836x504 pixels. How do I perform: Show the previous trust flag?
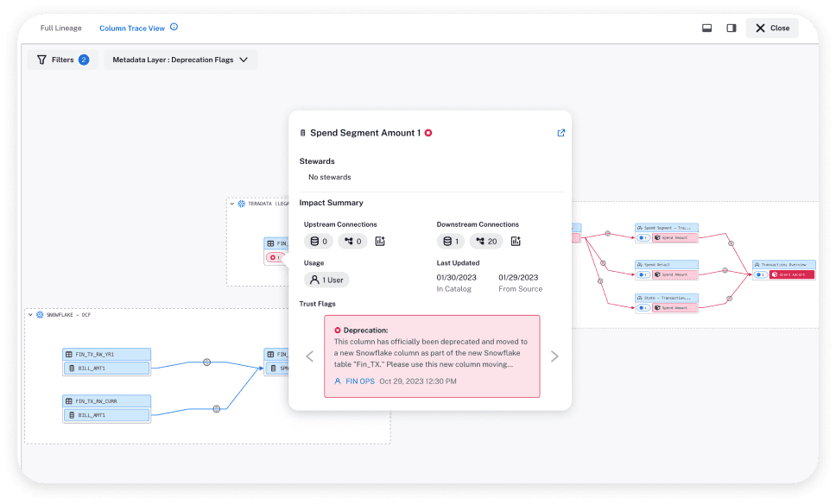[x=310, y=356]
